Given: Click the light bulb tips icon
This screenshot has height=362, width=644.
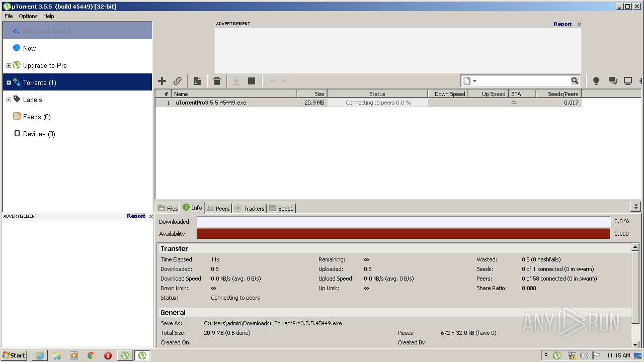Looking at the screenshot, I should coord(596,81).
